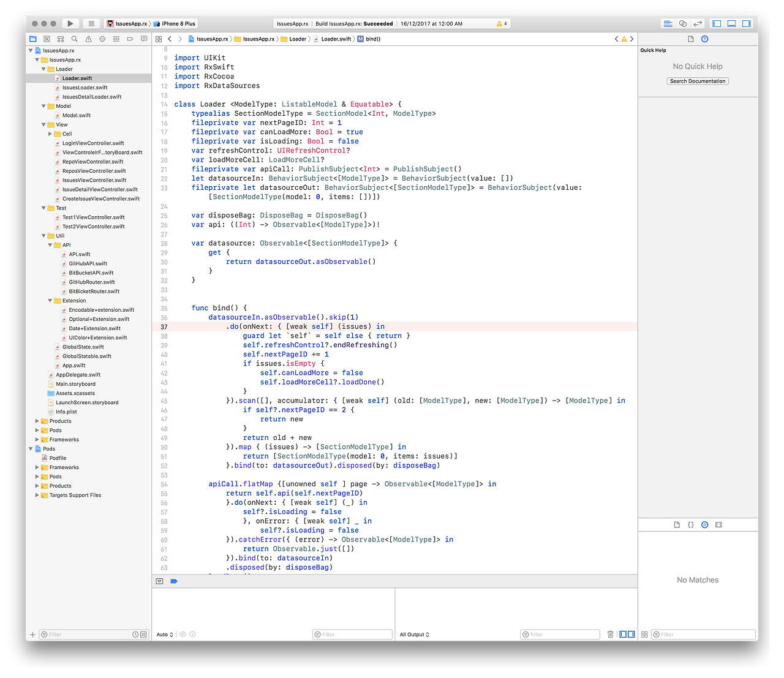The height and width of the screenshot is (678, 784).
Task: Open the Media library
Action: (718, 525)
